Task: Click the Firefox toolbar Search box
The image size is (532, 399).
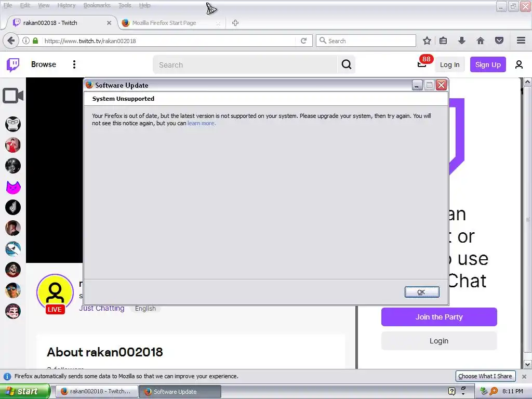Action: point(366,41)
